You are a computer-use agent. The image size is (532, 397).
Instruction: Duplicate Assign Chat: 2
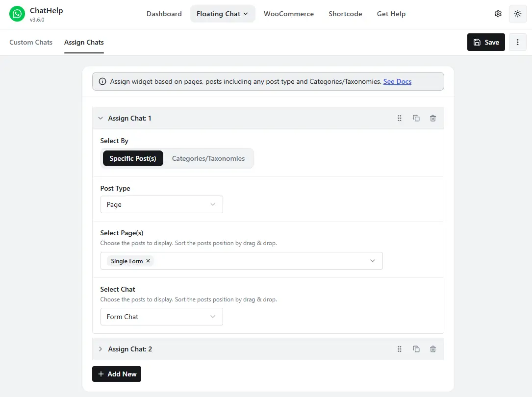pyautogui.click(x=416, y=349)
